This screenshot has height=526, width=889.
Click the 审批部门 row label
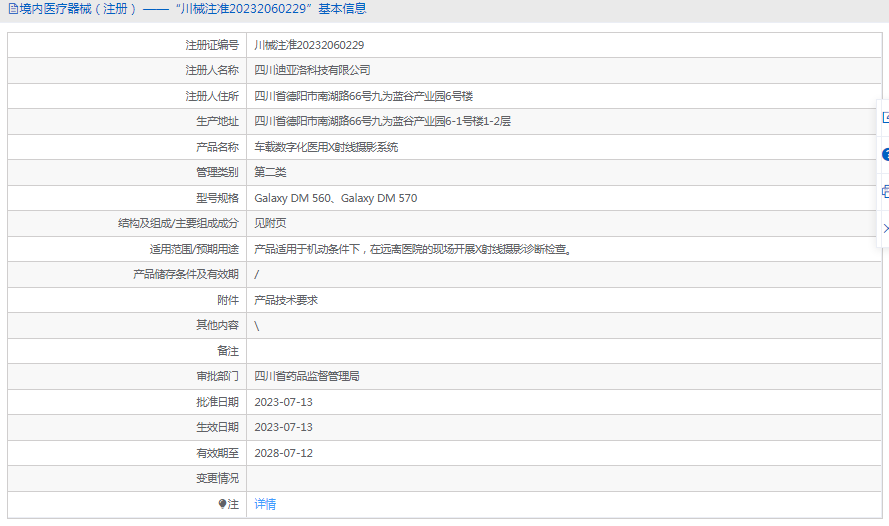[218, 376]
